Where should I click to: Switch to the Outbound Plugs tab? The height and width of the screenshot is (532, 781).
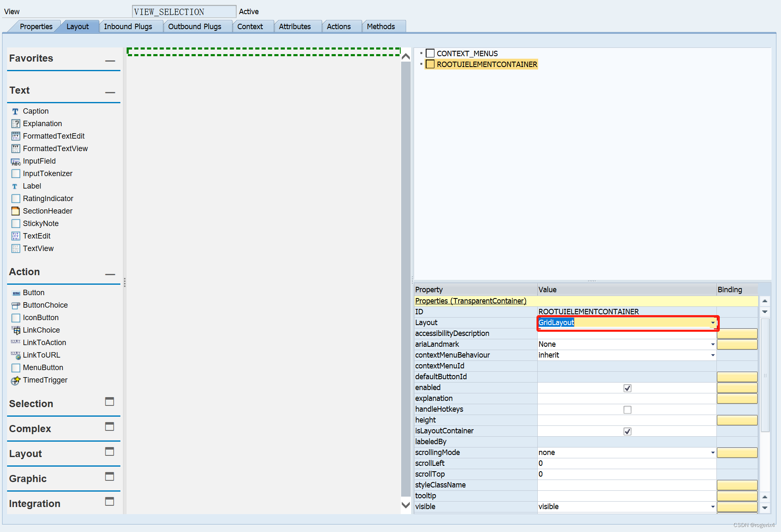[195, 26]
